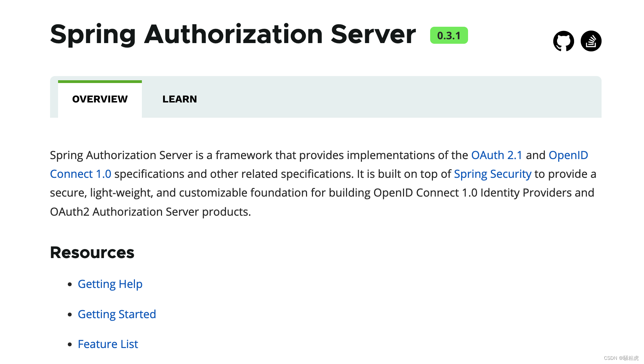This screenshot has width=644, height=364.
Task: Open the Spring Security link
Action: [492, 174]
